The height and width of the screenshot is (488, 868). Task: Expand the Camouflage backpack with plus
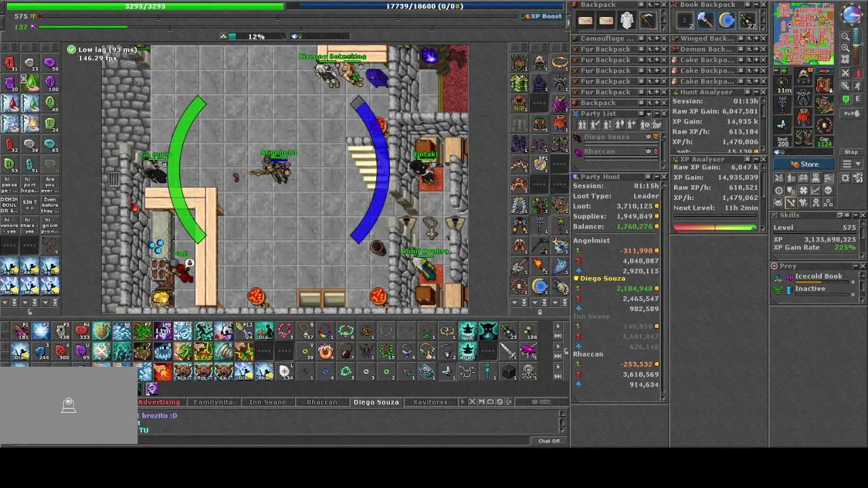pyautogui.click(x=657, y=39)
